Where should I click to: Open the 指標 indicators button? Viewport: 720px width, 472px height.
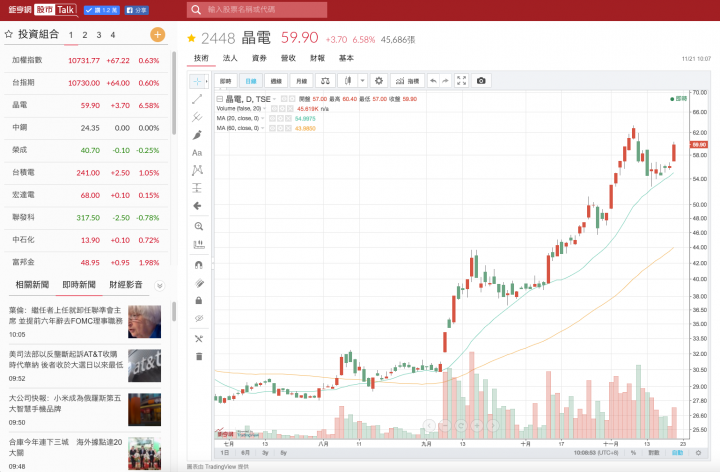(x=408, y=81)
